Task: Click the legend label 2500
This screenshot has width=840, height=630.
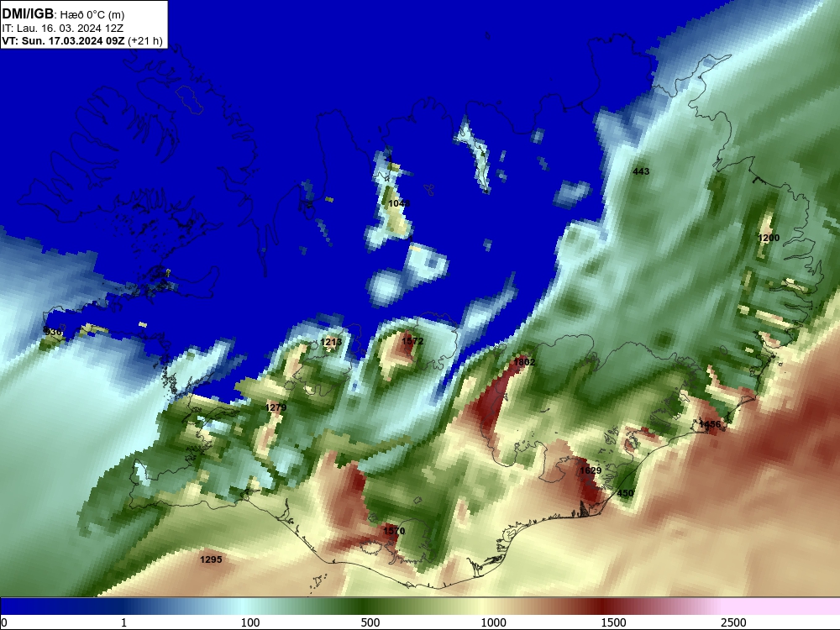Action: tap(733, 622)
